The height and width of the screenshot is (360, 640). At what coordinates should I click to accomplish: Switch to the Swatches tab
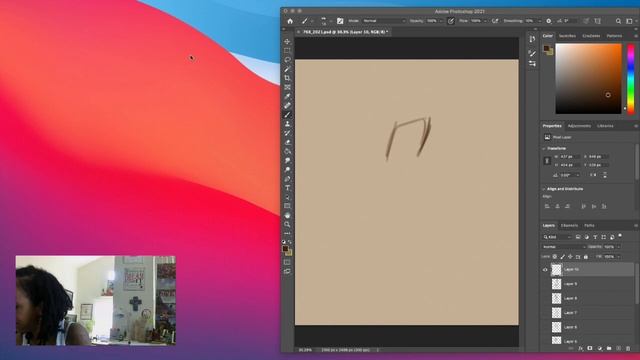pyautogui.click(x=567, y=36)
